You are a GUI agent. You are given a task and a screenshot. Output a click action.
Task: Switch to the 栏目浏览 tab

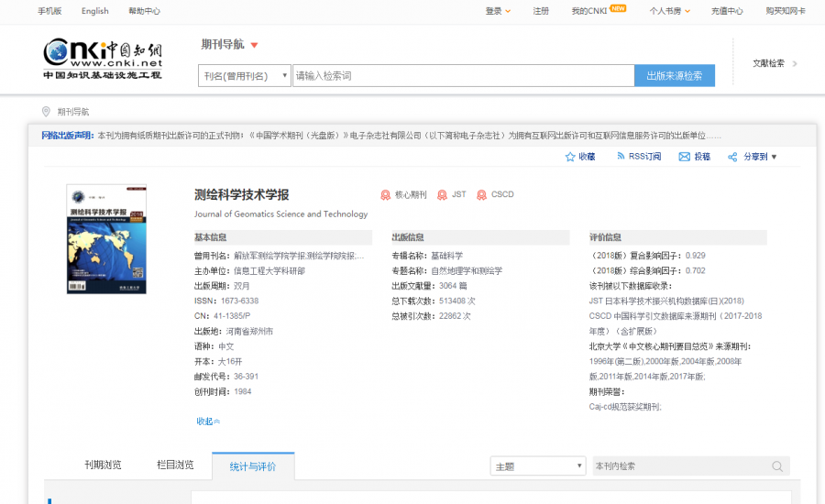coord(175,466)
